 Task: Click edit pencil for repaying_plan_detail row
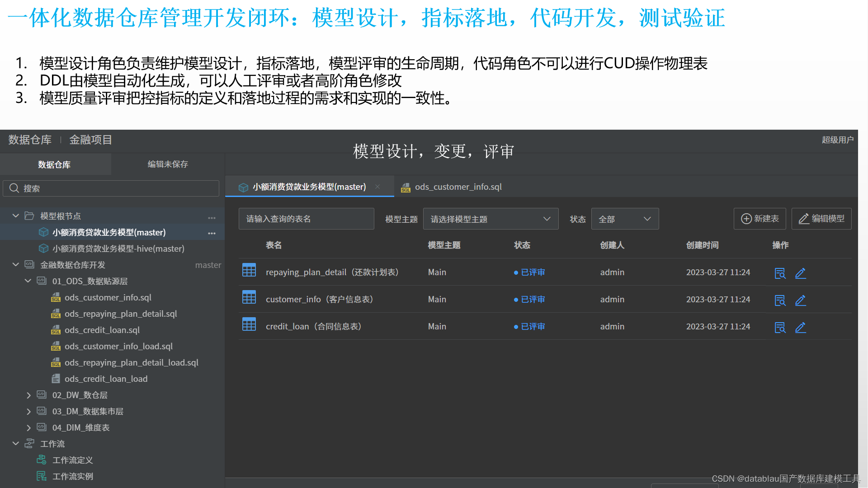pyautogui.click(x=800, y=273)
